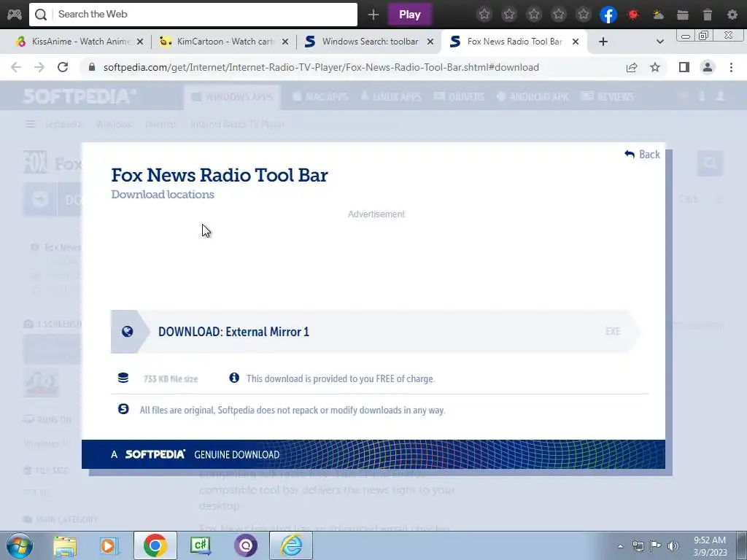Click the Back link in download dialog
The image size is (747, 560).
pyautogui.click(x=642, y=155)
